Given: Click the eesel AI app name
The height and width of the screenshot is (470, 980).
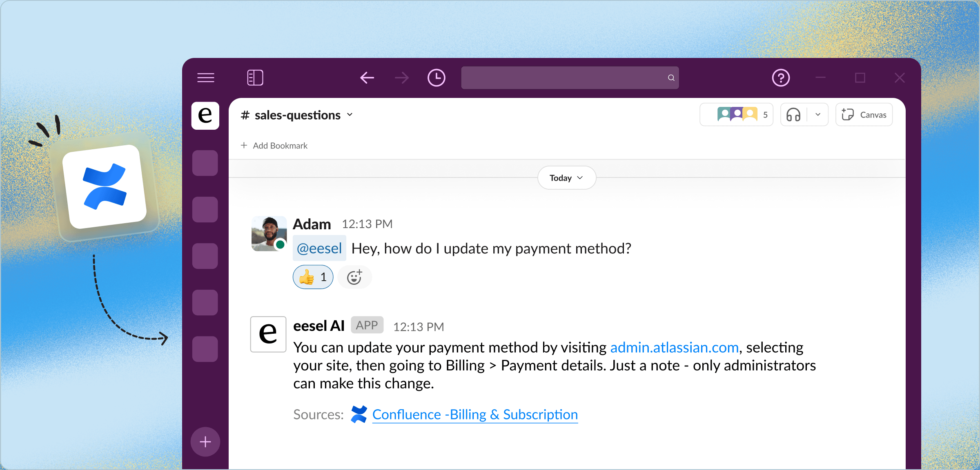Looking at the screenshot, I should point(319,326).
